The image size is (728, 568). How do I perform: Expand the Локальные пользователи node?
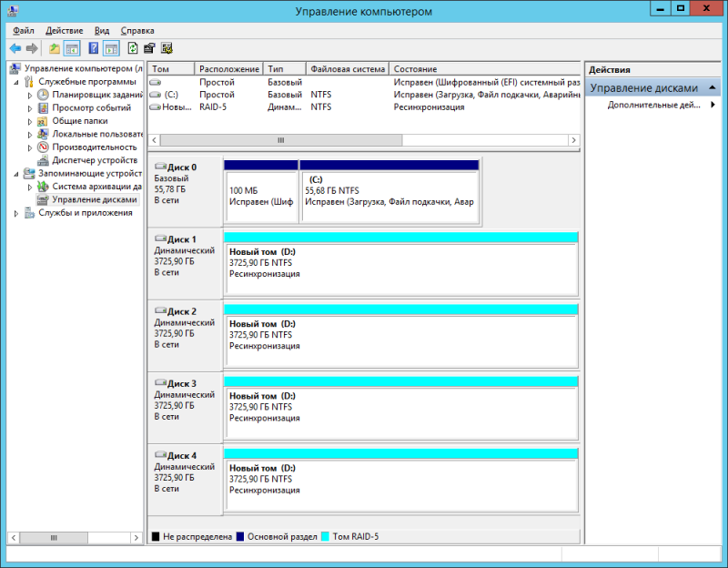click(x=30, y=135)
